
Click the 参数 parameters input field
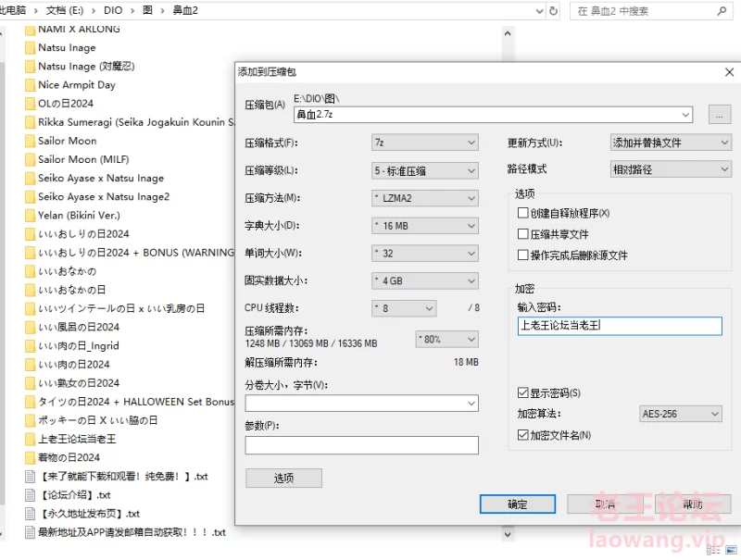[361, 445]
